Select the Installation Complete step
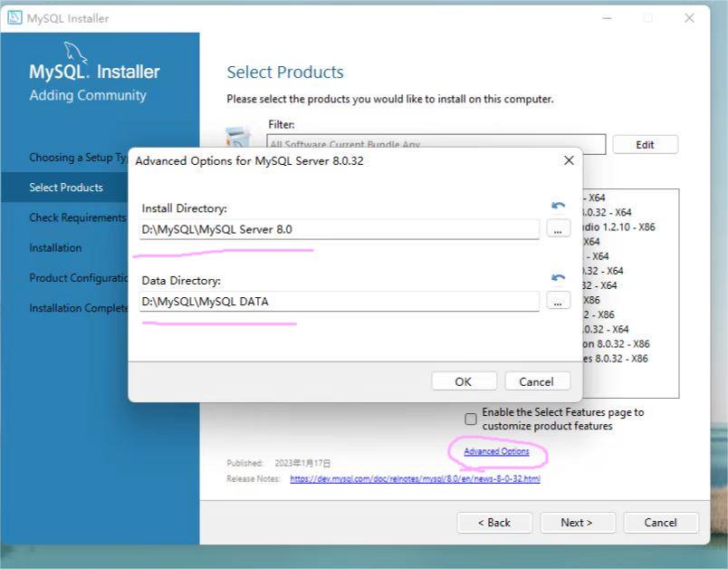The height and width of the screenshot is (569, 728). pyautogui.click(x=78, y=308)
